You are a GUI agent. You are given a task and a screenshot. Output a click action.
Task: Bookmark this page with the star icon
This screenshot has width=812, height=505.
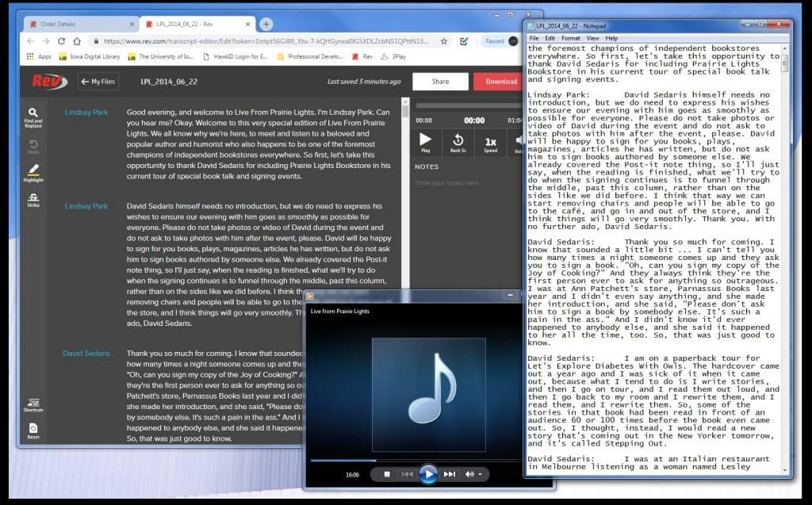pos(444,41)
